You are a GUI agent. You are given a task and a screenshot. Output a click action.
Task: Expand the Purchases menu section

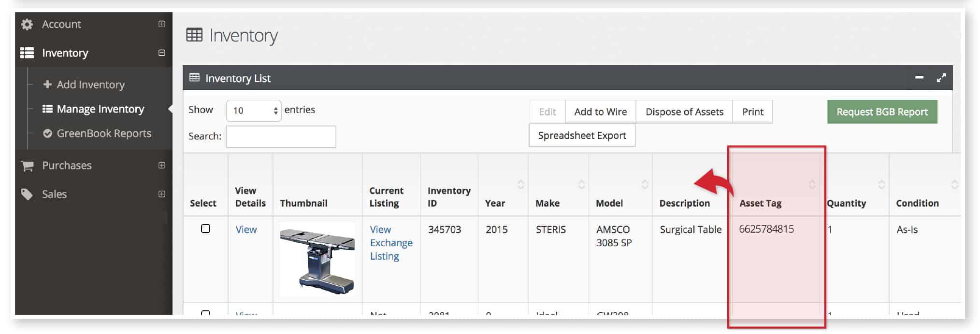[162, 165]
